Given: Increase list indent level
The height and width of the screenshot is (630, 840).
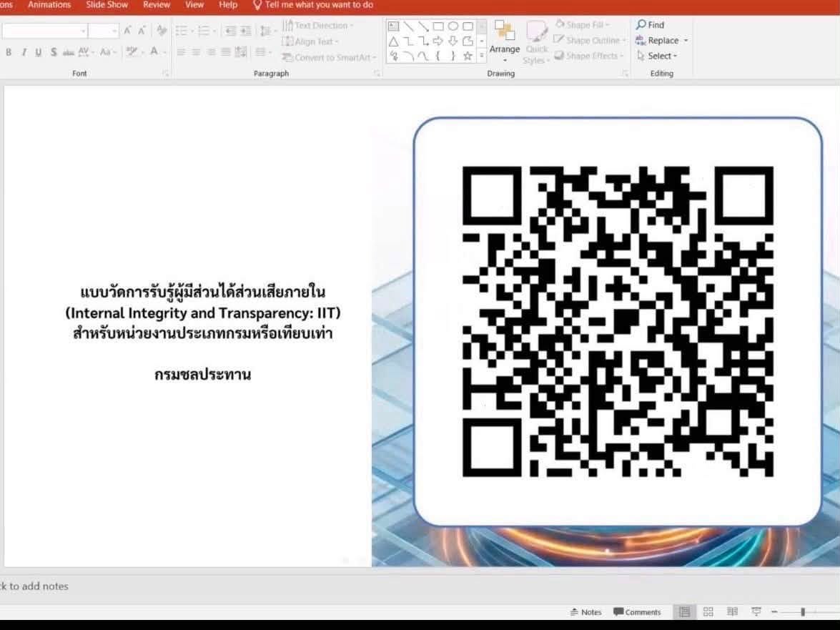Looking at the screenshot, I should [245, 31].
